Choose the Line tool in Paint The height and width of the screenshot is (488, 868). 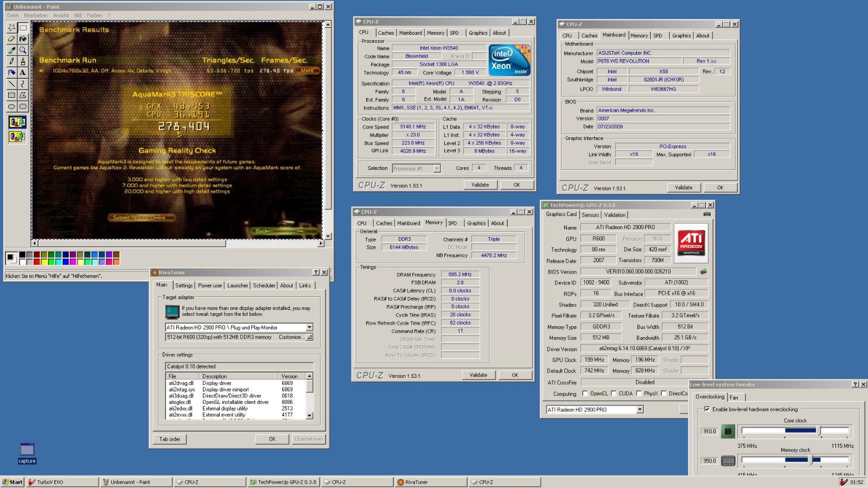click(x=11, y=84)
